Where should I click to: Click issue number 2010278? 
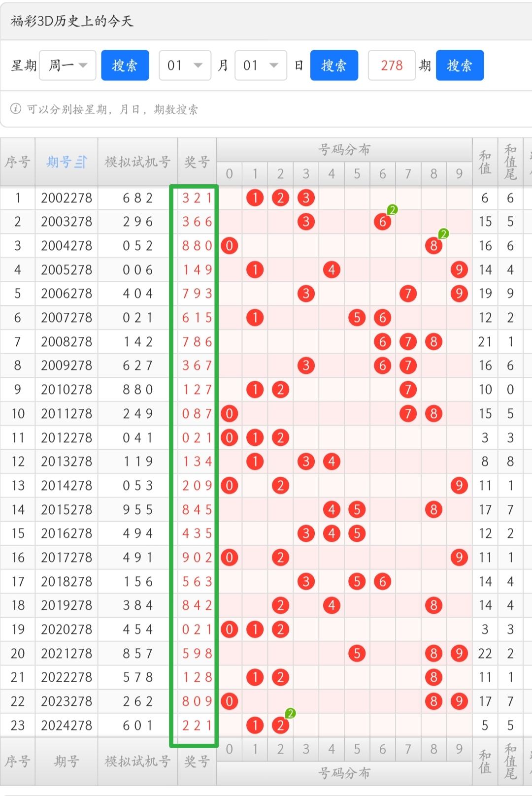pos(66,390)
